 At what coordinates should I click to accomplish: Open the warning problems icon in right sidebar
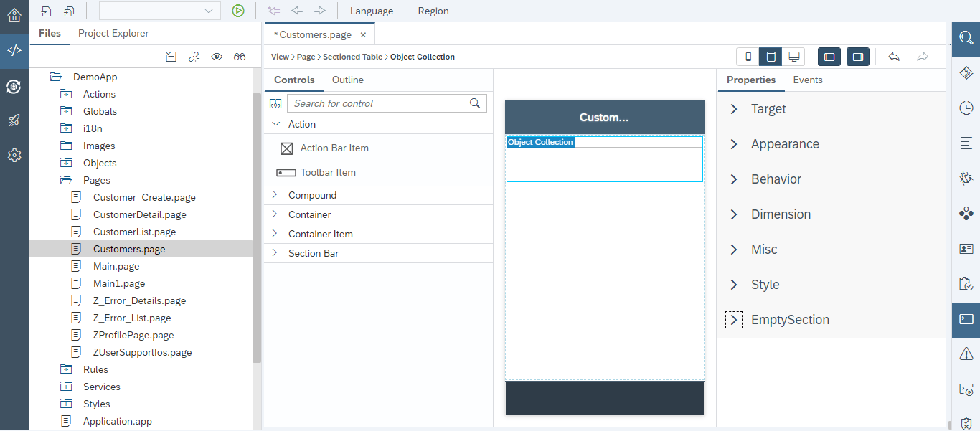point(966,354)
